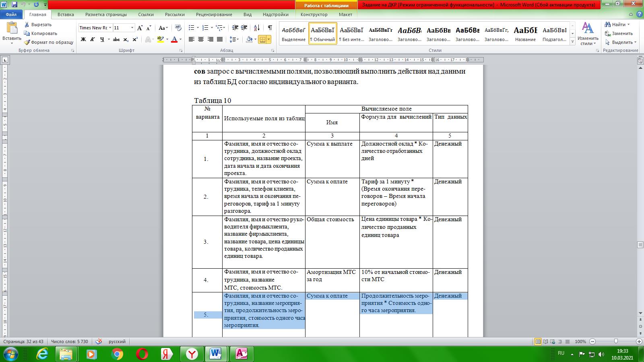Image resolution: width=644 pixels, height=362 pixels.
Task: Click the Sort icon
Action: click(x=257, y=28)
